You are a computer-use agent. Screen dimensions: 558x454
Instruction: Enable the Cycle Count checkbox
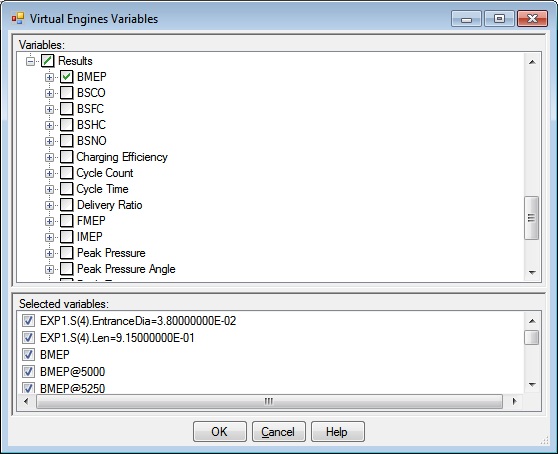[x=67, y=173]
